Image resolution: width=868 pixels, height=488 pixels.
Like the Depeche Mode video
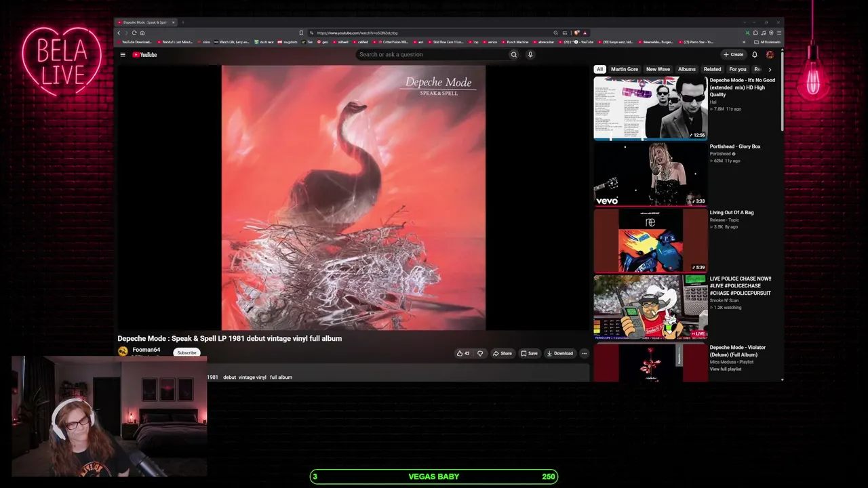[x=462, y=353]
